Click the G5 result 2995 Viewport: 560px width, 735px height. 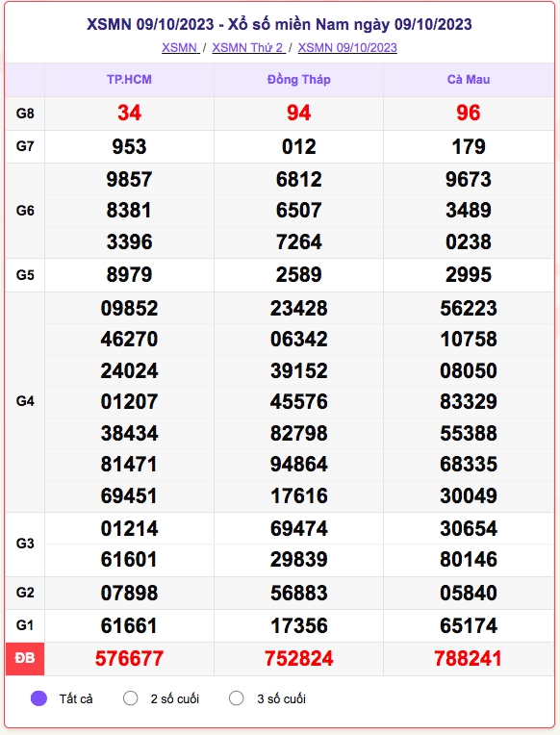click(469, 275)
